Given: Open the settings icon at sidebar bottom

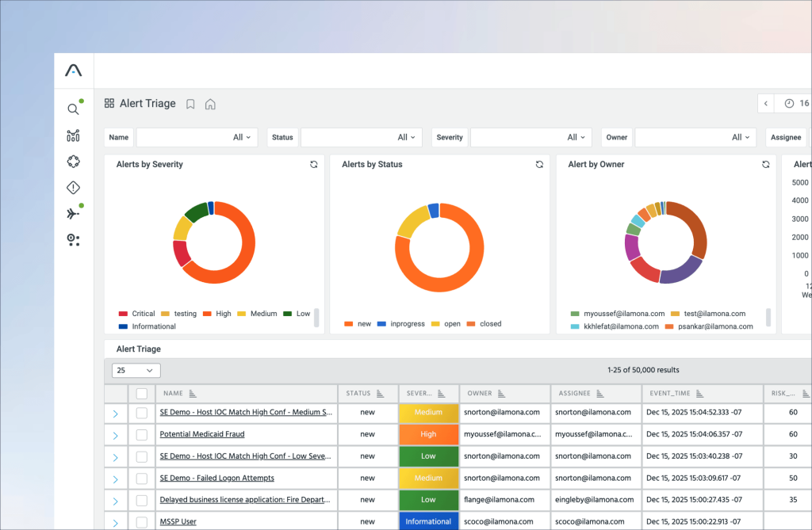Looking at the screenshot, I should (73, 240).
